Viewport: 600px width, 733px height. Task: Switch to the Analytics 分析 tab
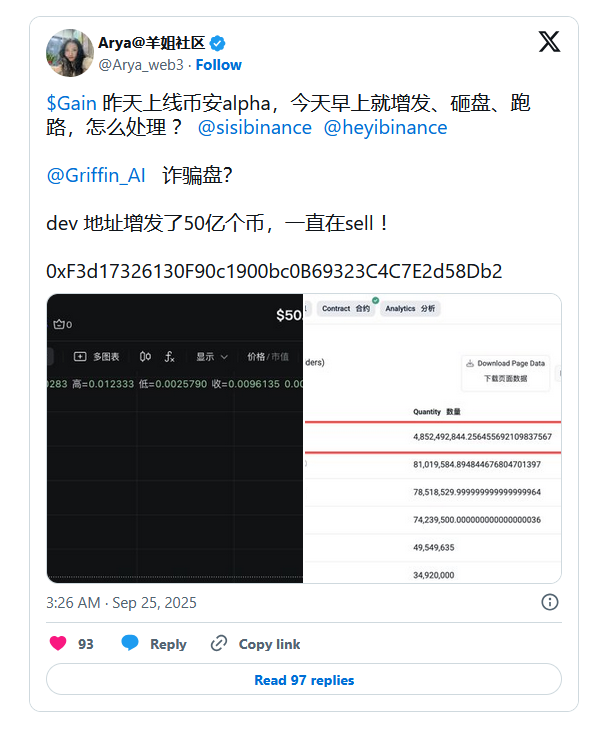pyautogui.click(x=410, y=309)
